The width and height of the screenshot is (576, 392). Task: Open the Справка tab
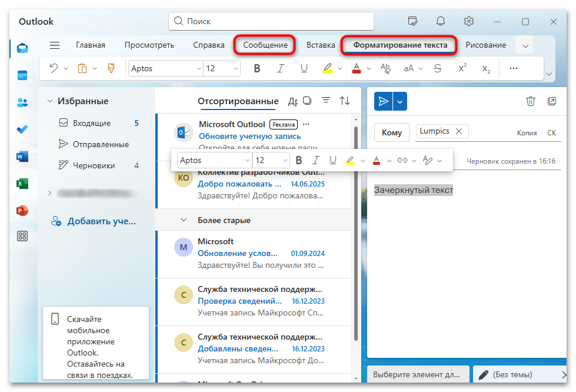(x=209, y=45)
